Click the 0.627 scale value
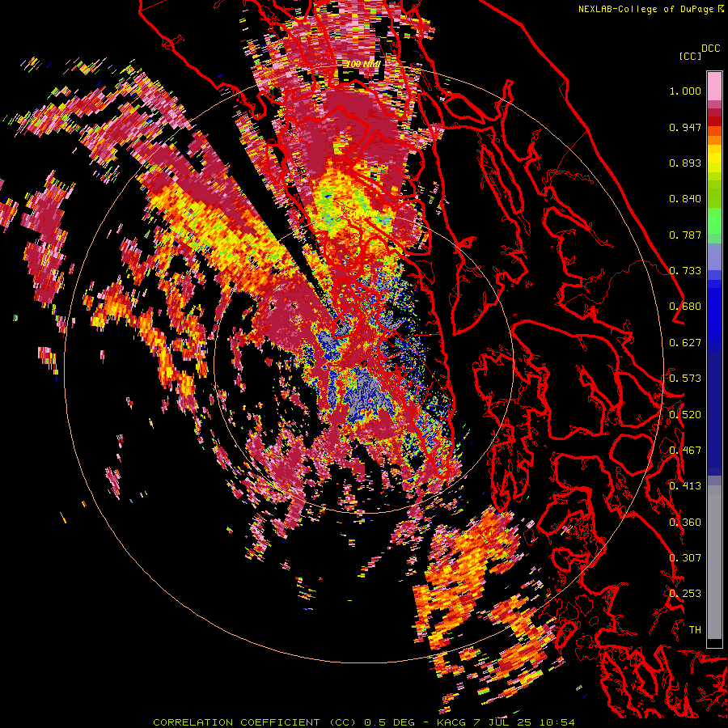 [685, 343]
